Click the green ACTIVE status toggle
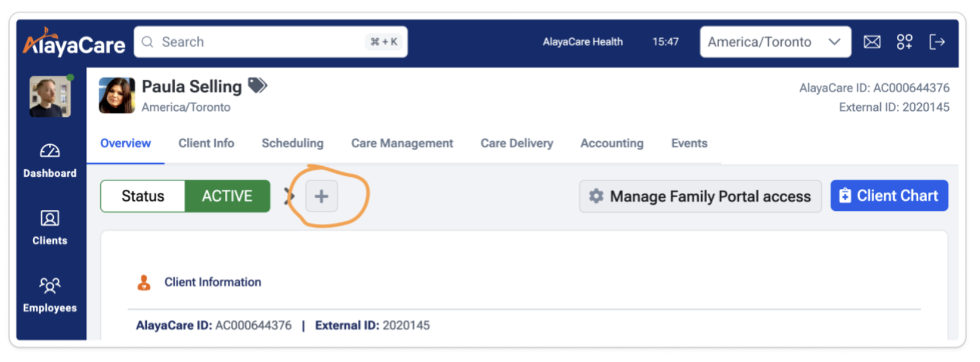 click(227, 196)
